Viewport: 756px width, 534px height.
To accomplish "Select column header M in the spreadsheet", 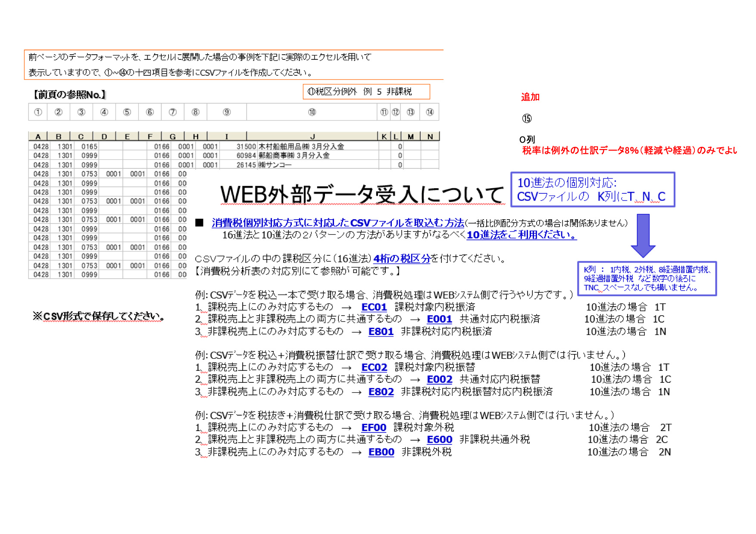I will click(411, 137).
